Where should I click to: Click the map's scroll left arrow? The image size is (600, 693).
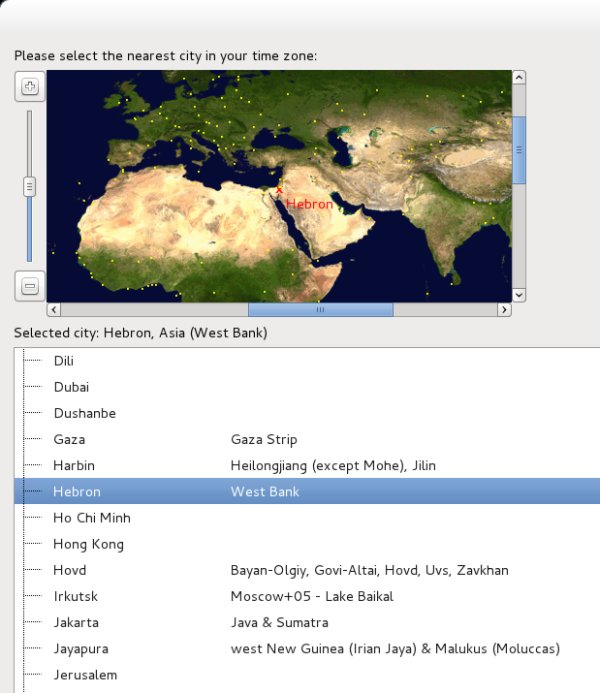(x=54, y=310)
